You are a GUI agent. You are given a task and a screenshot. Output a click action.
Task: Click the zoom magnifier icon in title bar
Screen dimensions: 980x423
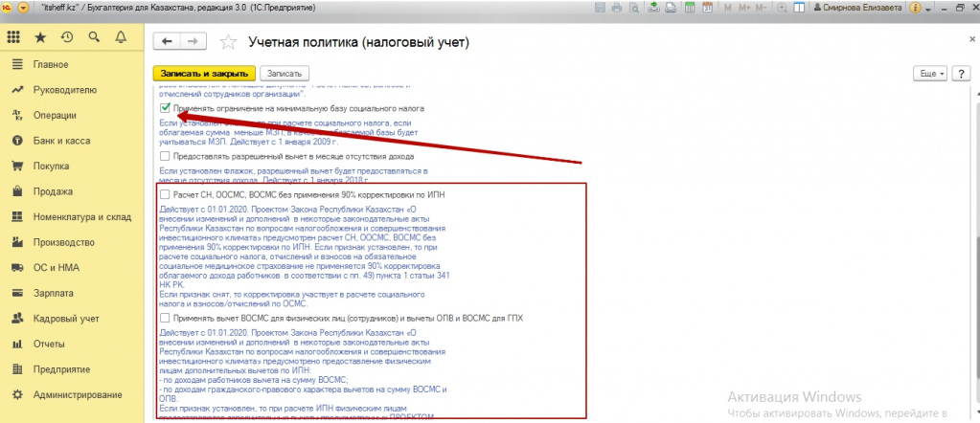(782, 8)
